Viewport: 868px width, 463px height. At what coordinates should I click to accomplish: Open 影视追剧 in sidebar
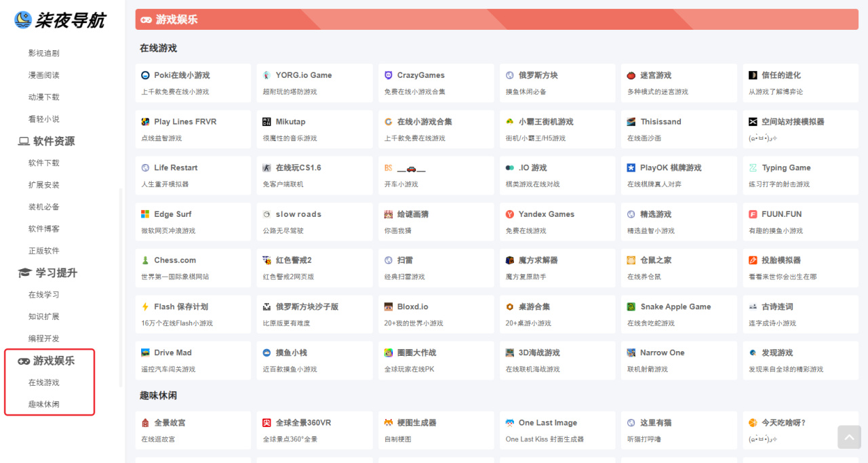point(44,53)
